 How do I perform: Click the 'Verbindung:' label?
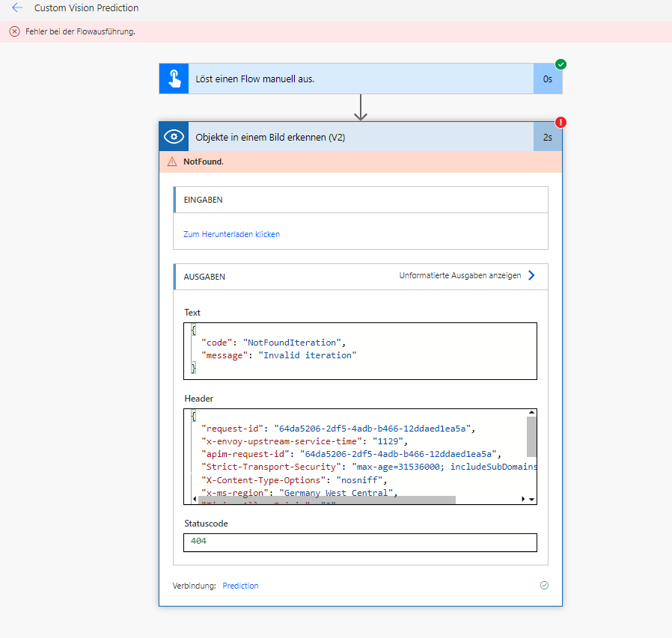point(194,586)
